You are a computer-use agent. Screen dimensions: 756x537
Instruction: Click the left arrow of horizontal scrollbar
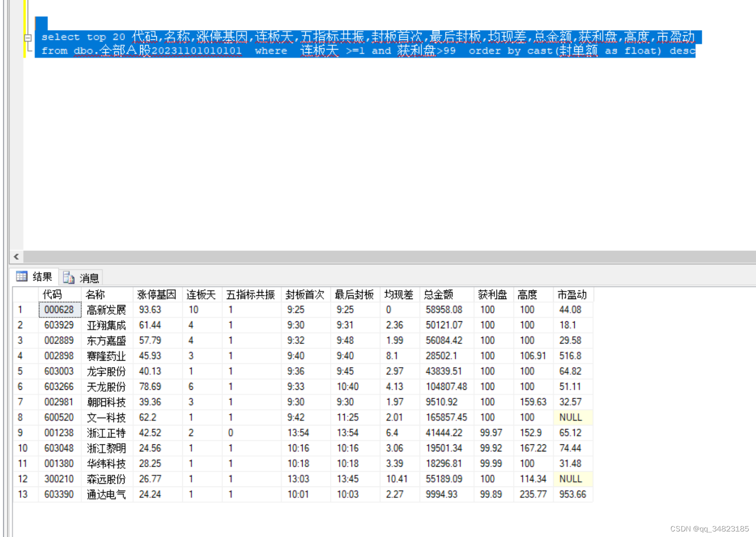tap(16, 256)
